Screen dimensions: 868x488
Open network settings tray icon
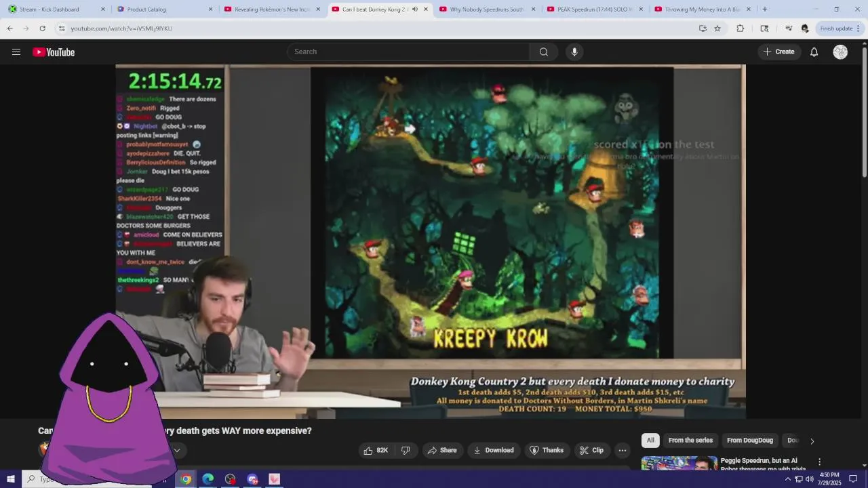pos(798,479)
